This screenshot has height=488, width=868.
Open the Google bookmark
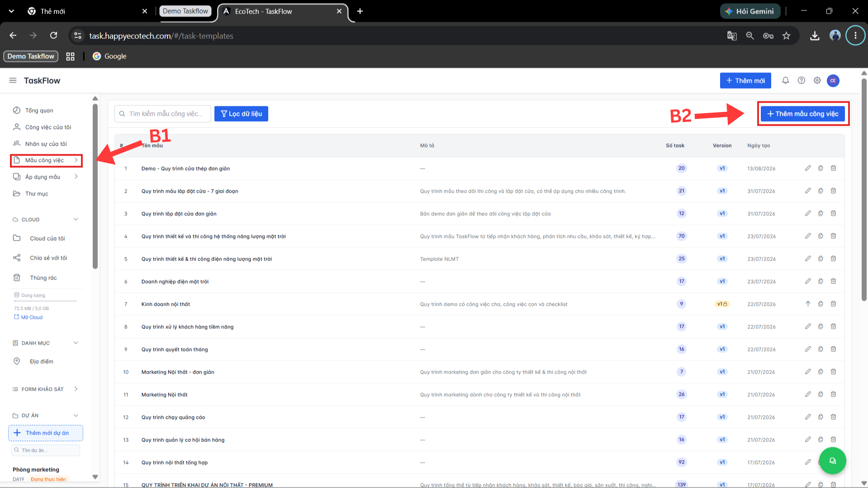coord(109,56)
